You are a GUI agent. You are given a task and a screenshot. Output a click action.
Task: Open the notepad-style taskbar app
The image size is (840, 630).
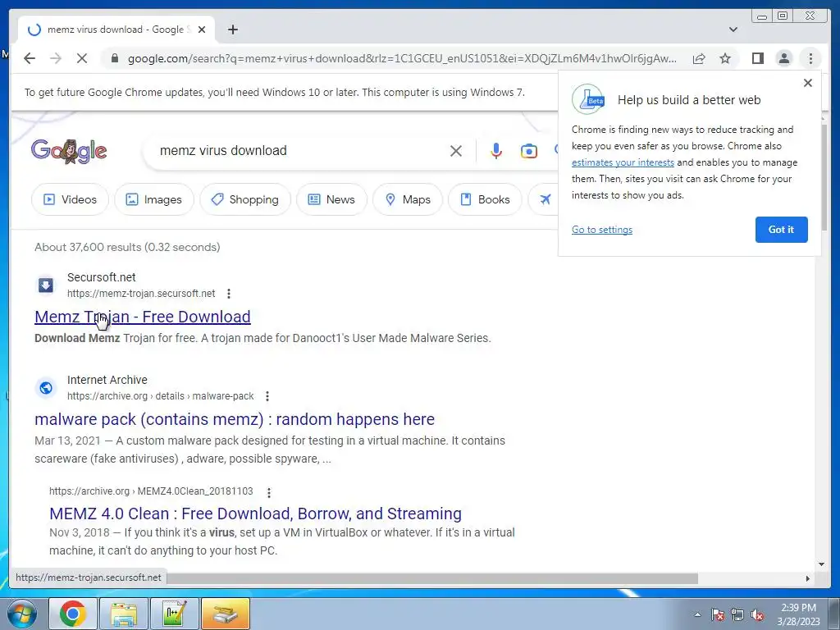pyautogui.click(x=174, y=614)
